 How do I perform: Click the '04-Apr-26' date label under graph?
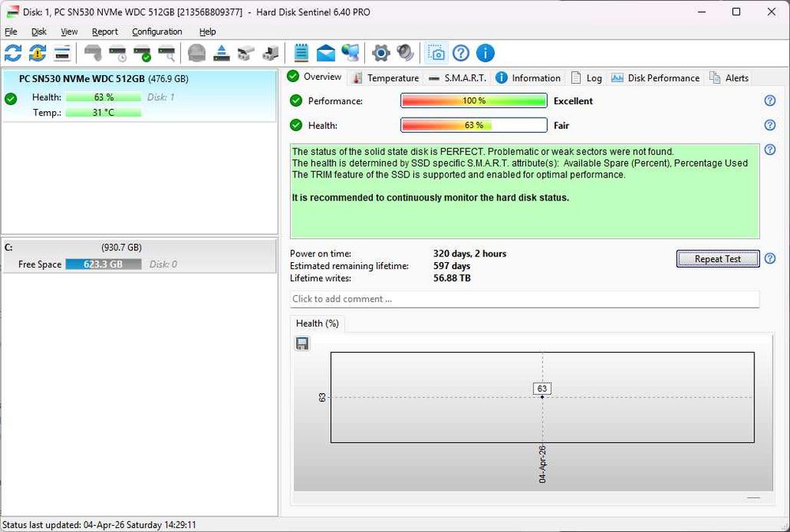click(x=542, y=464)
